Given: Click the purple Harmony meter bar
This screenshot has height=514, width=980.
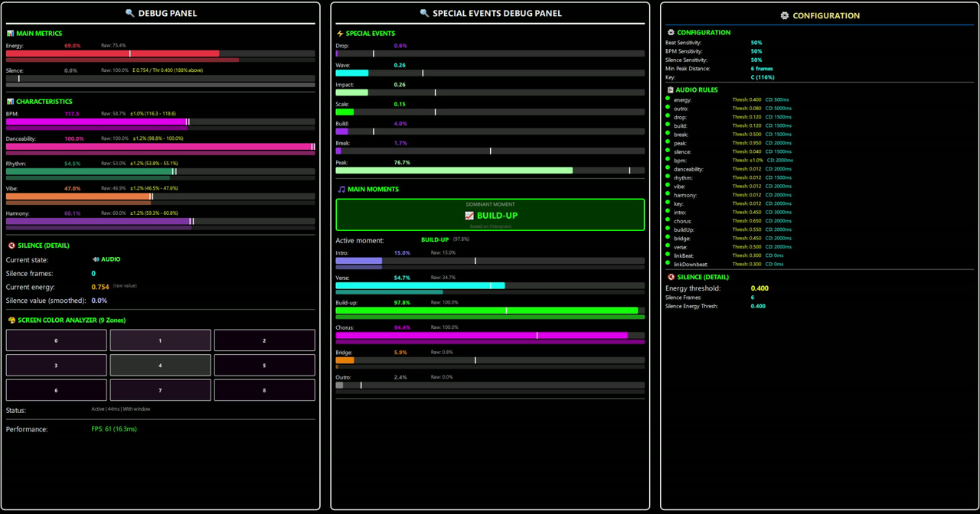Looking at the screenshot, I should 160,222.
